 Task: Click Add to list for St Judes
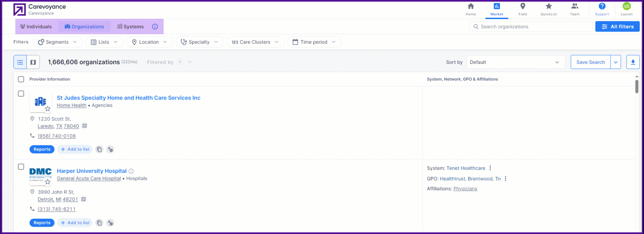75,149
